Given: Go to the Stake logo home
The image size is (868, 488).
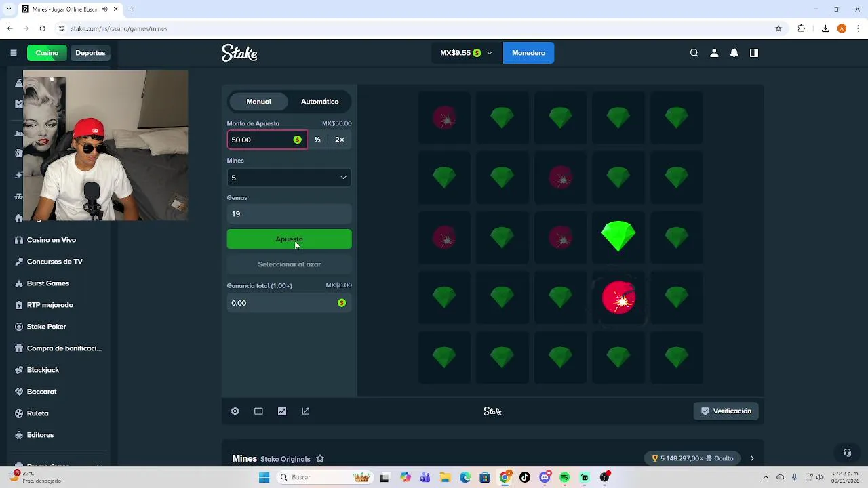Looking at the screenshot, I should (239, 53).
